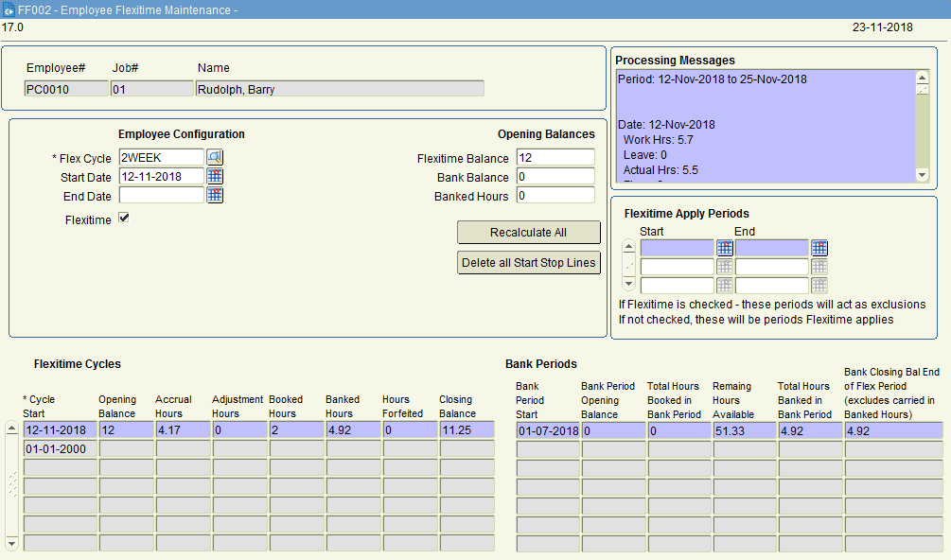Viewport: 951px width, 560px height.
Task: Open the Start Date calendar picker
Action: 215,176
